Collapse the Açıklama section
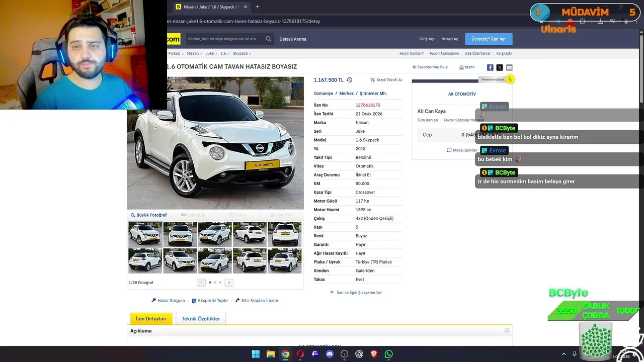Image resolution: width=644 pixels, height=362 pixels. pos(507,331)
